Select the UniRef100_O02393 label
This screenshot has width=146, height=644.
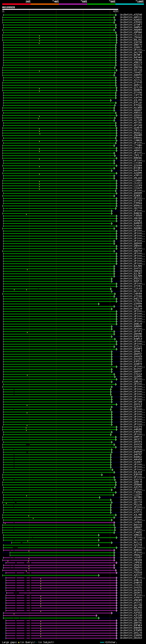coord(131,359)
